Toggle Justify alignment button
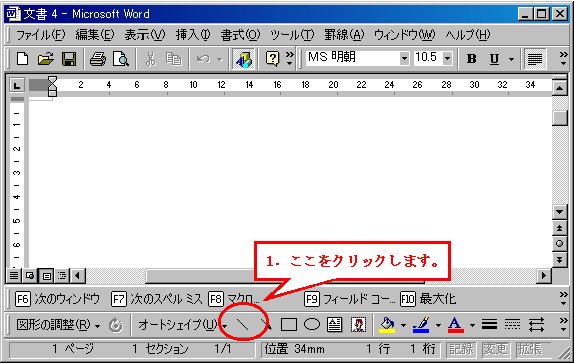574x364 pixels. click(x=535, y=59)
